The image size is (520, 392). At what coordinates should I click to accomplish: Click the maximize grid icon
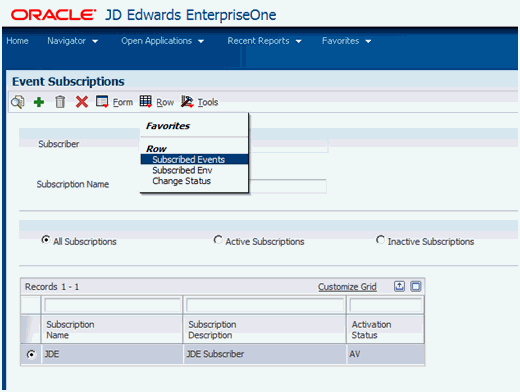(416, 286)
